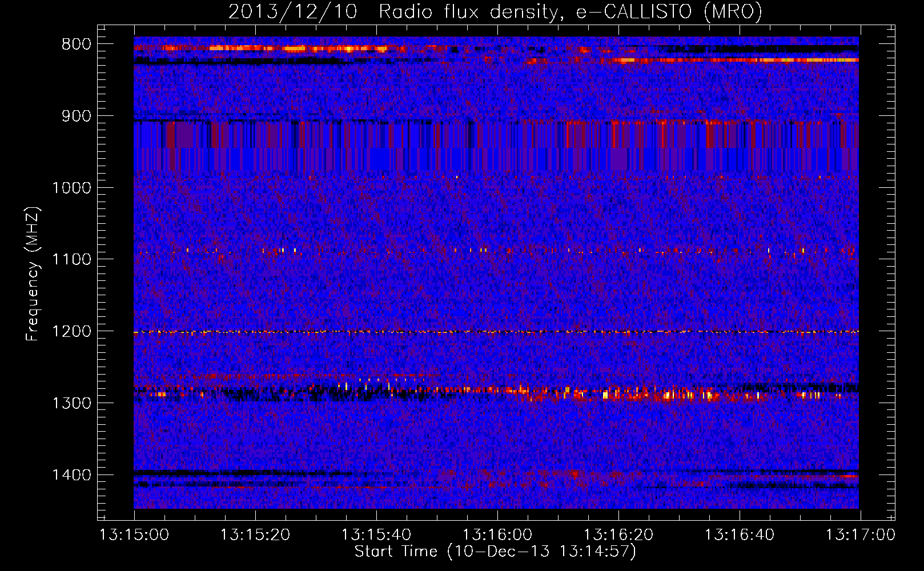This screenshot has height=571, width=924.
Task: Click the 13:17:00 time tick label
Action: click(x=861, y=535)
